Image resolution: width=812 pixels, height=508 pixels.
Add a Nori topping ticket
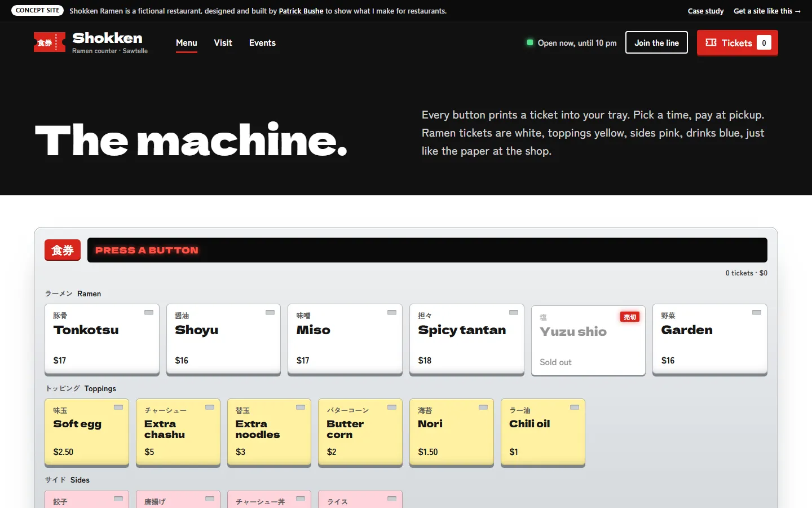pyautogui.click(x=452, y=432)
